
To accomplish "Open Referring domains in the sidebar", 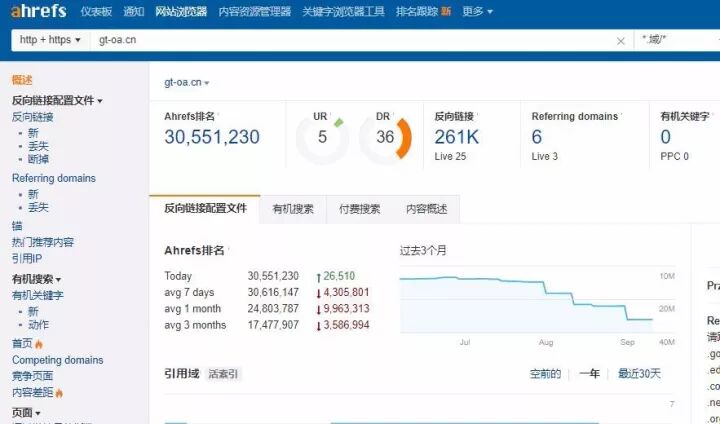I will [x=54, y=178].
